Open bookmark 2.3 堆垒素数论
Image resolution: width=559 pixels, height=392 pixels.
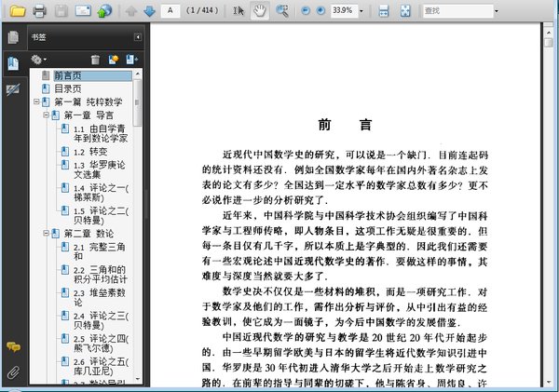tap(100, 297)
